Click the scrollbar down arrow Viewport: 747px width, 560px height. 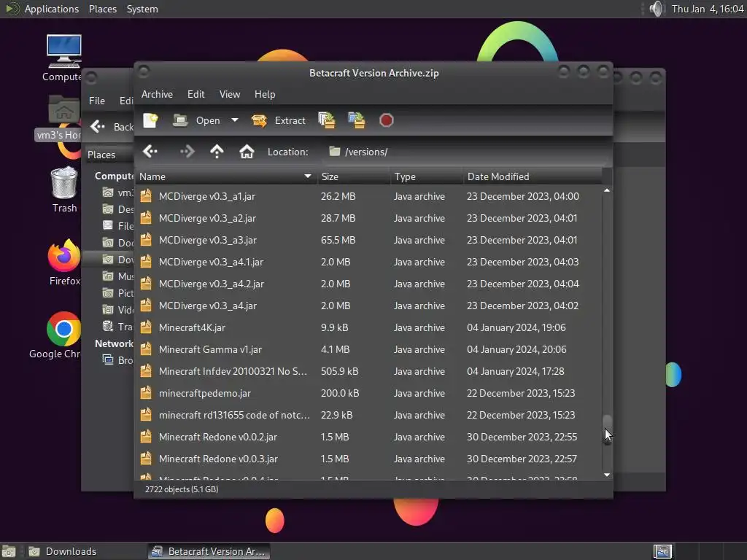pyautogui.click(x=607, y=475)
